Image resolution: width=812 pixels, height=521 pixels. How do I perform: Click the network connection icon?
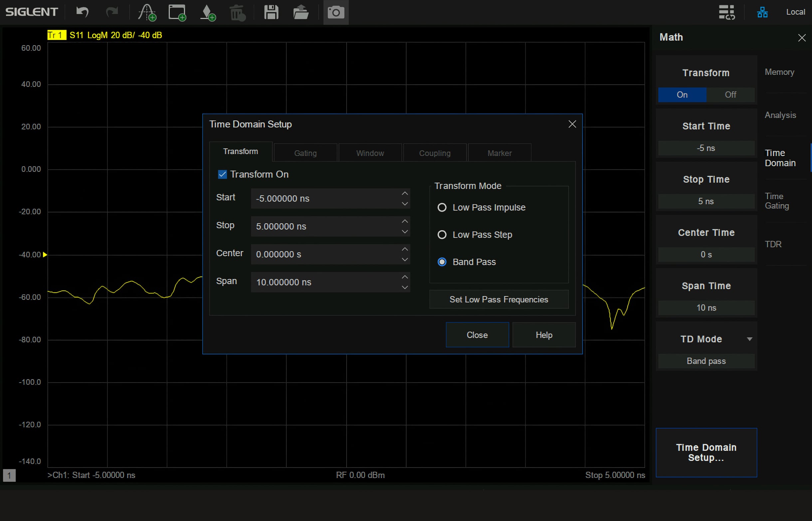point(762,12)
